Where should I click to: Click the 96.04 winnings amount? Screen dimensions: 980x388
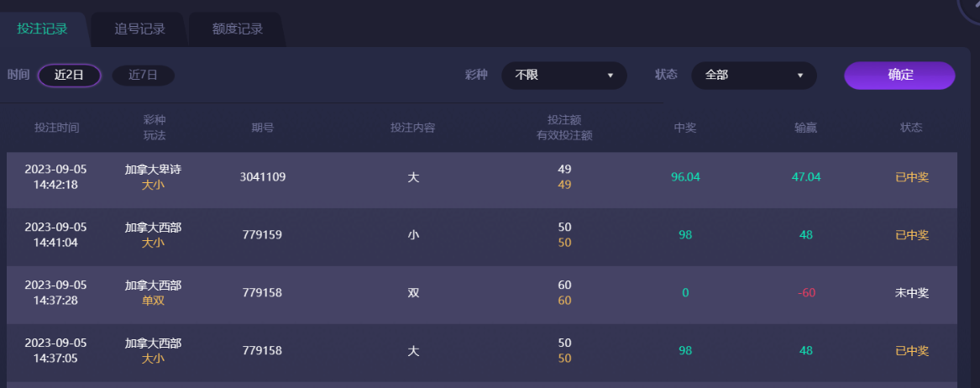(685, 177)
